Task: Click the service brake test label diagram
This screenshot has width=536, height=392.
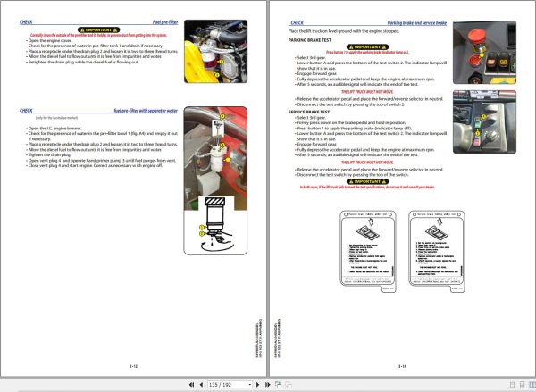Action: click(x=437, y=251)
